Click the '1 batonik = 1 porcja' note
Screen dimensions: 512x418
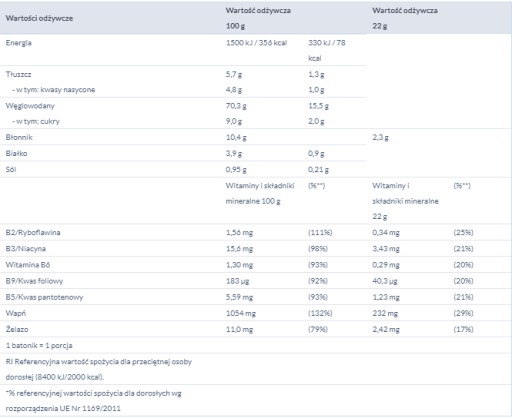39,346
